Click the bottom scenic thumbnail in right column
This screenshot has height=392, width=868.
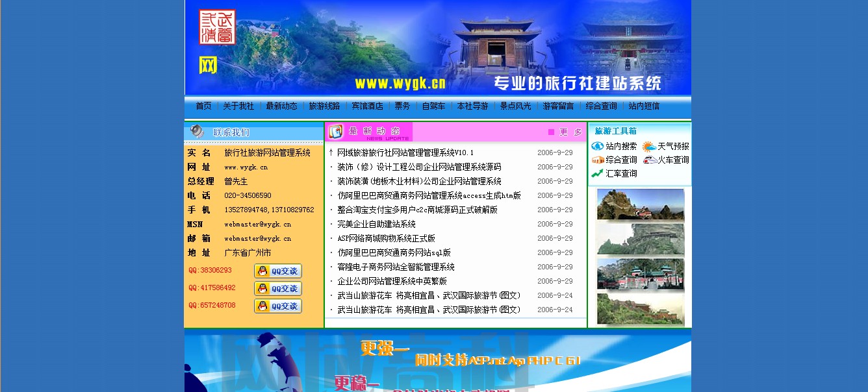[x=640, y=308]
